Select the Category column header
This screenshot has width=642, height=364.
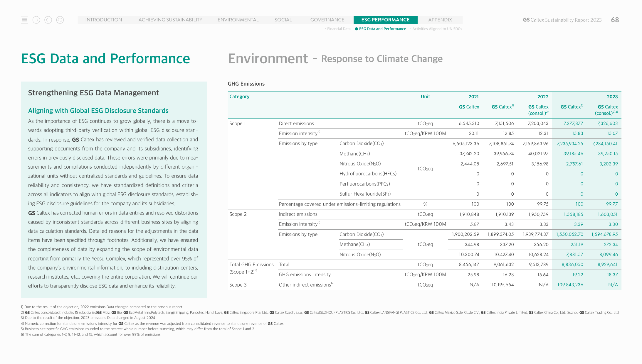click(x=239, y=96)
